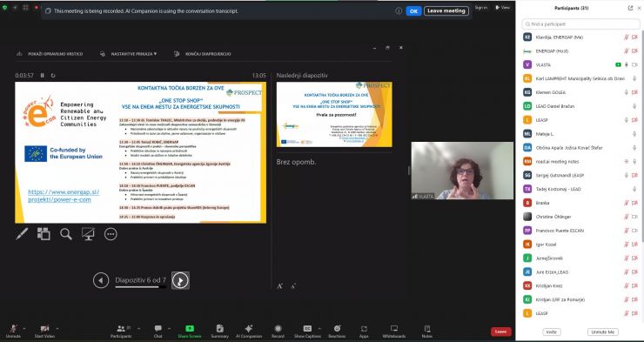Click the Invite button under participants list

(x=552, y=332)
